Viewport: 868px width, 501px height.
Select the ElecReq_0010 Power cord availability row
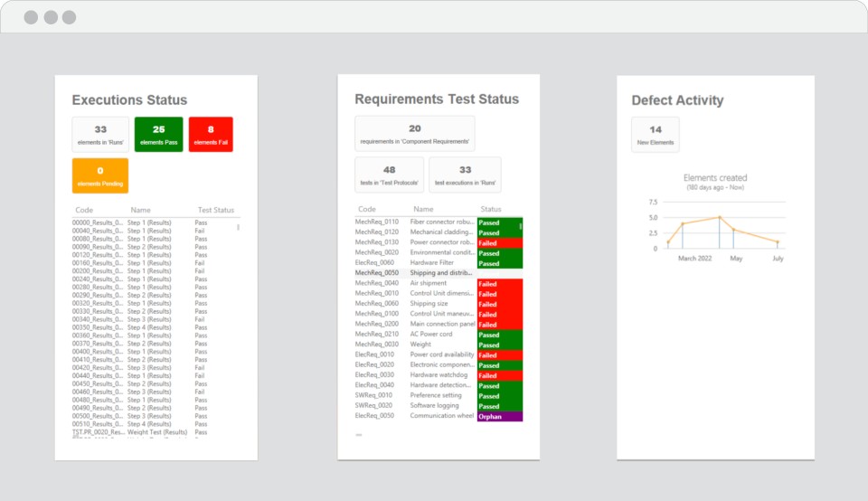[439, 354]
